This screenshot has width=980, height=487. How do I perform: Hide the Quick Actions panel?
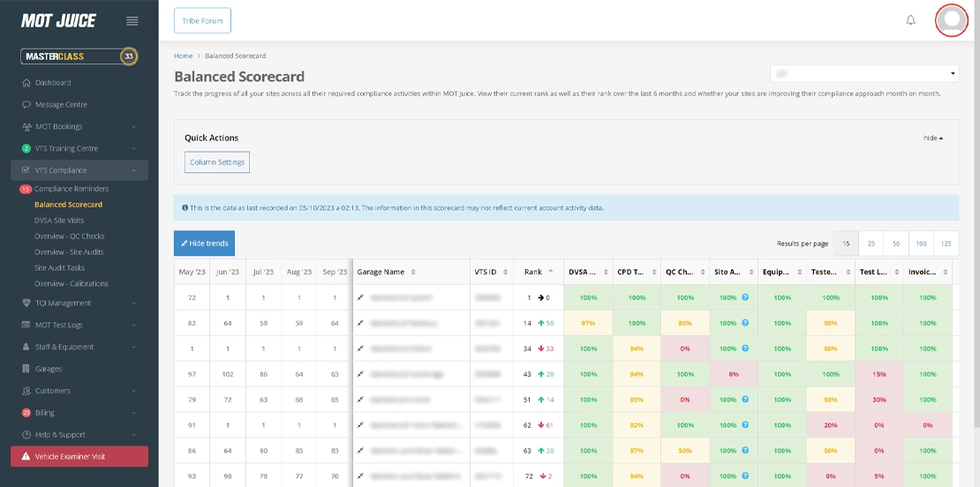pyautogui.click(x=933, y=138)
